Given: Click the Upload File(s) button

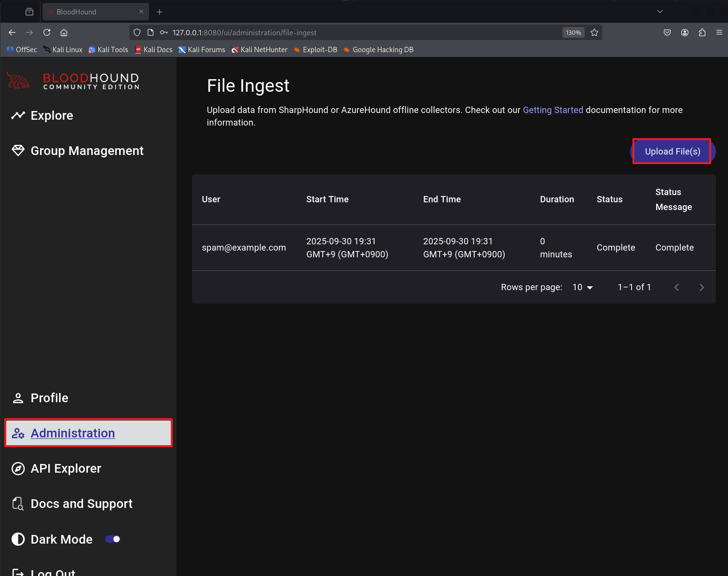Looking at the screenshot, I should pos(672,152).
